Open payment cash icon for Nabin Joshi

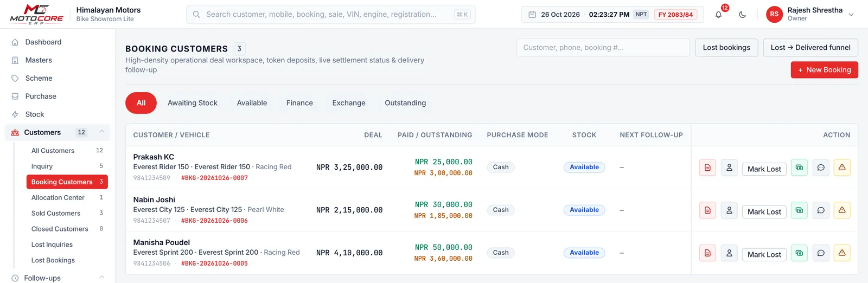799,210
